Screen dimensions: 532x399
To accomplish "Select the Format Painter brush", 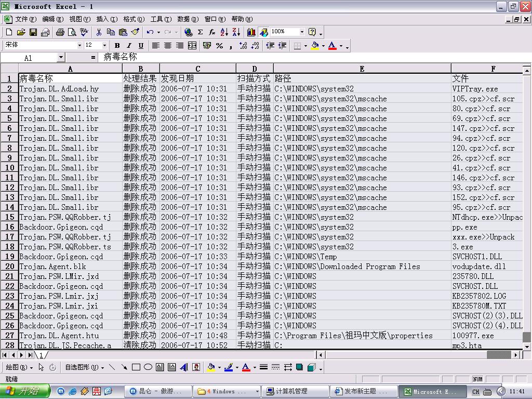I will (x=135, y=32).
